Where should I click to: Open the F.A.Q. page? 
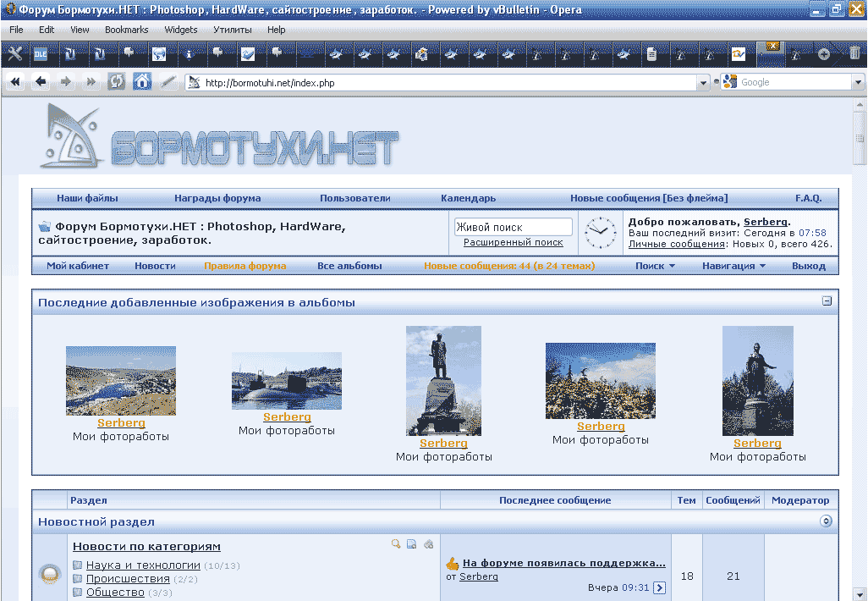(809, 198)
